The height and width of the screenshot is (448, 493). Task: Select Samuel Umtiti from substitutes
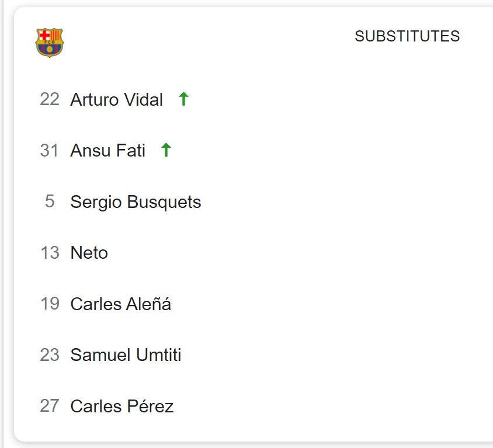pyautogui.click(x=126, y=355)
